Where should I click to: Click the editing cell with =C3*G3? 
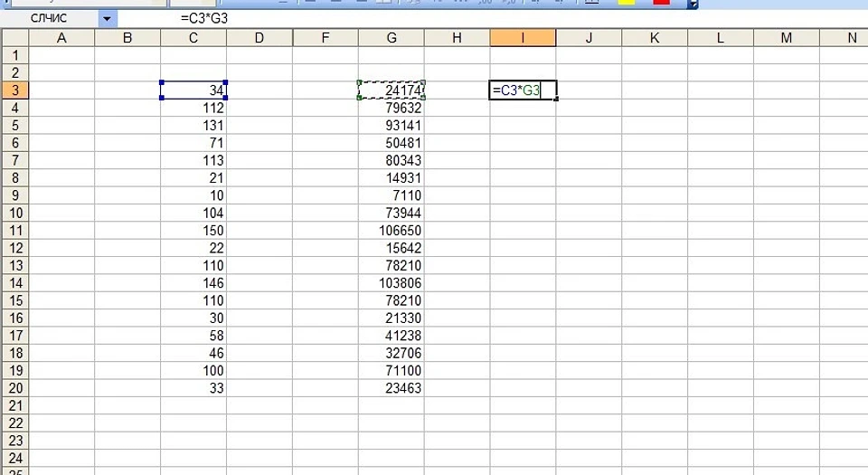click(523, 90)
